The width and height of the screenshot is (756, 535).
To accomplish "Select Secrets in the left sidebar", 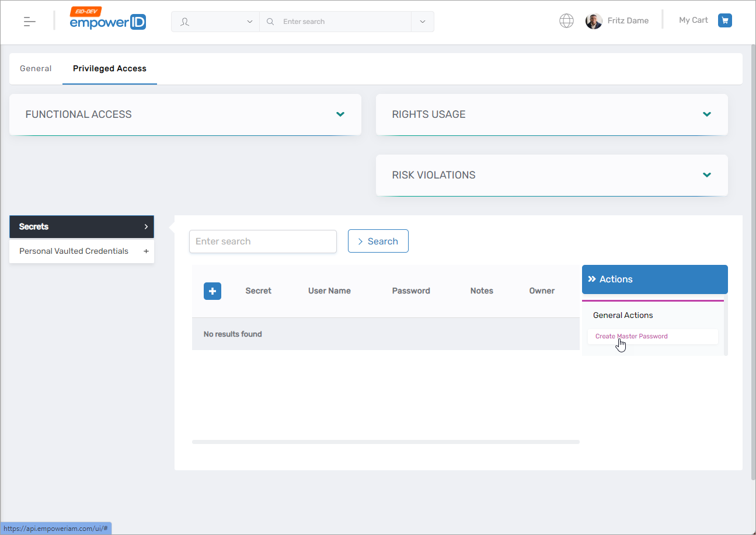I will click(x=81, y=227).
